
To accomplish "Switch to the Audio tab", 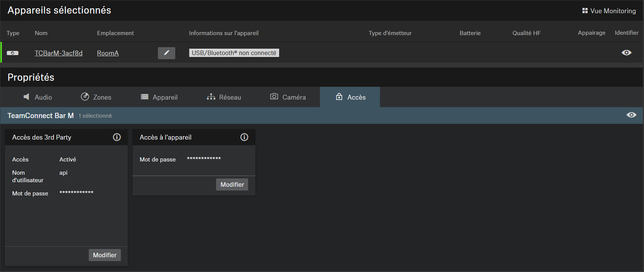I will (x=38, y=97).
